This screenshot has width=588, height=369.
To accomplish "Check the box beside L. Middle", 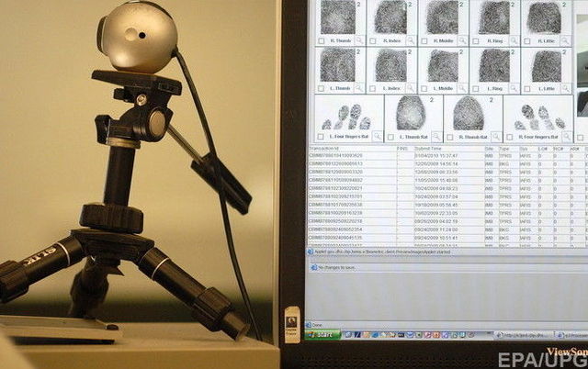I will (424, 88).
